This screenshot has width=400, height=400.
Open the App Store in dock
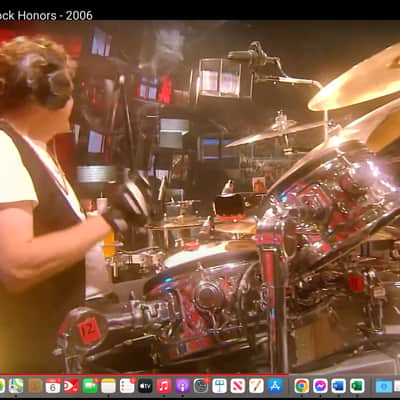(275, 386)
